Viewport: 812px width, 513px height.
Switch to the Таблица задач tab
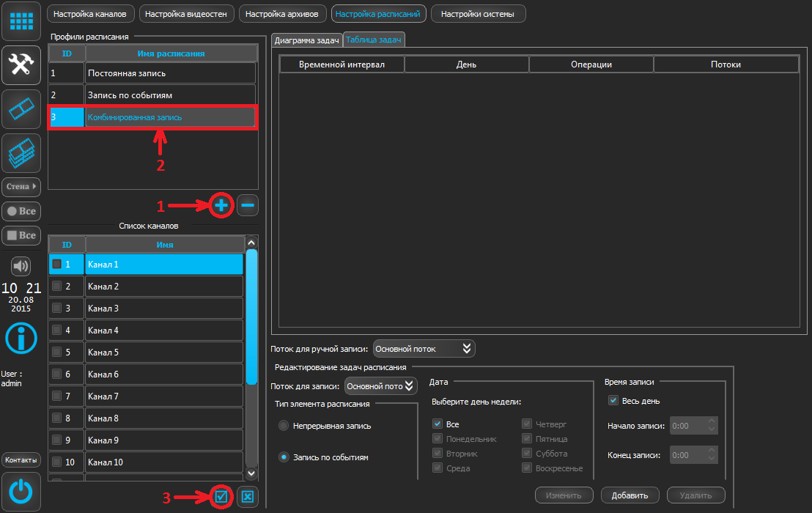coord(374,41)
